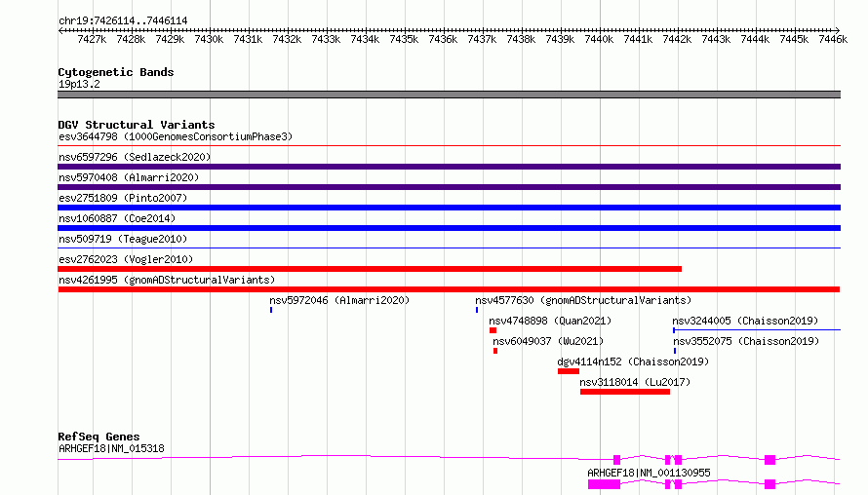The height and width of the screenshot is (495, 868).
Task: Click the nsv509719 (Teague2010) label
Action: (x=123, y=239)
